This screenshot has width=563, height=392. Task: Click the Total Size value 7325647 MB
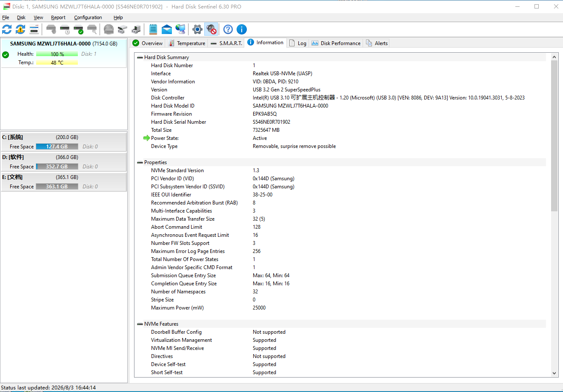(266, 130)
